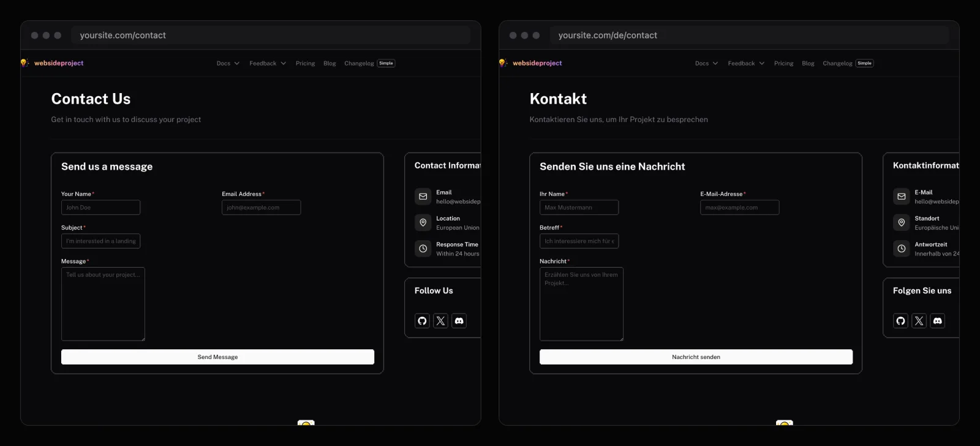980x446 pixels.
Task: Open Changelog in English window nav
Action: point(359,63)
